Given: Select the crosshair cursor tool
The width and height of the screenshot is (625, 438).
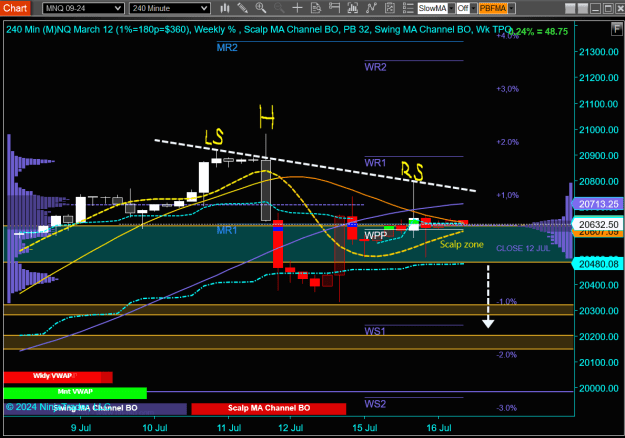Looking at the screenshot, I should tap(297, 8).
